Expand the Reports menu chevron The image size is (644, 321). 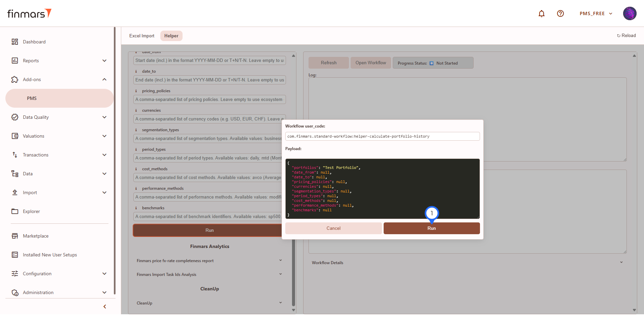pos(104,61)
